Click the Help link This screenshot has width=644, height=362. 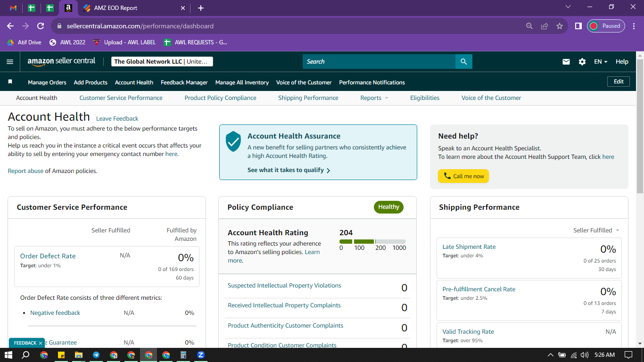coord(622,62)
